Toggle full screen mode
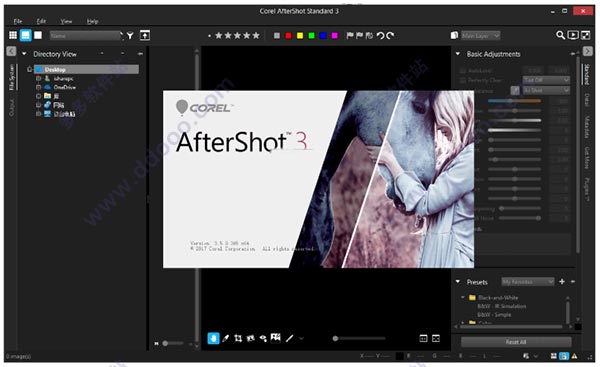The width and height of the screenshot is (600, 367). coord(585,35)
